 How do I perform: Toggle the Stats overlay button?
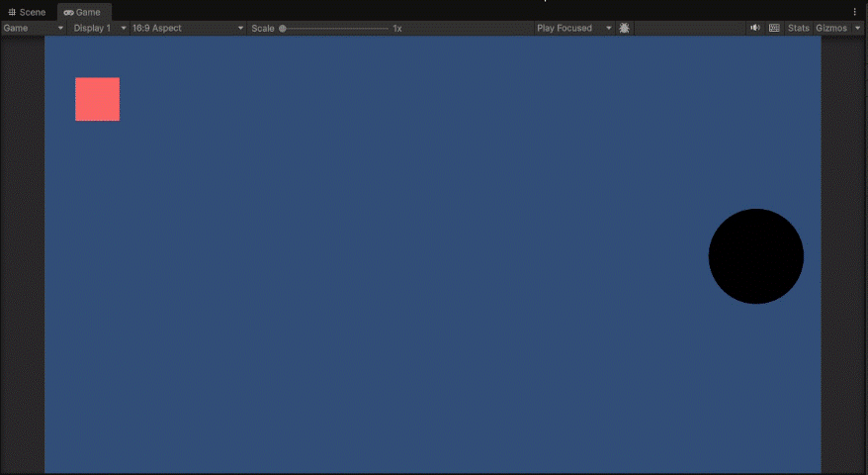point(798,28)
